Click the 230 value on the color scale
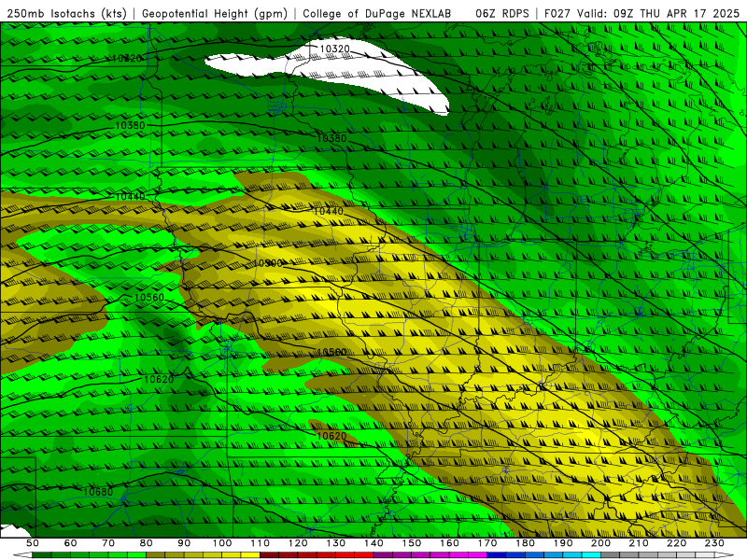Viewport: 747px width, 560px height. click(x=714, y=543)
